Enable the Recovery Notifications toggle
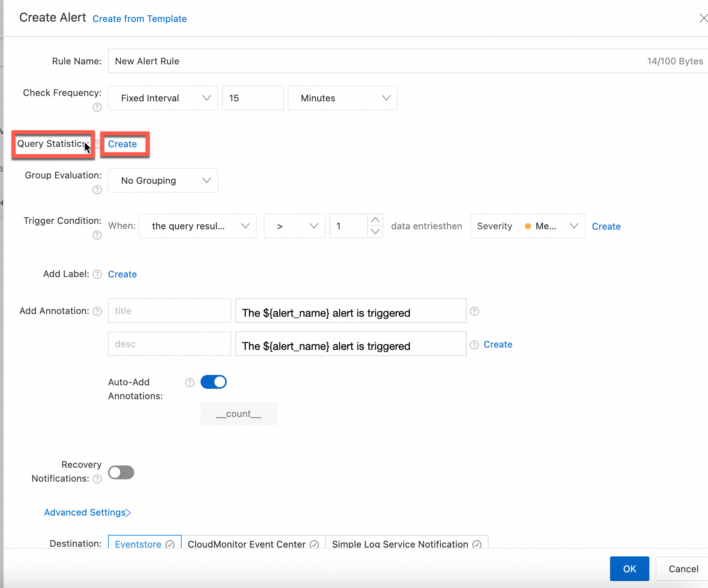Screen dimensions: 708x588 121,472
